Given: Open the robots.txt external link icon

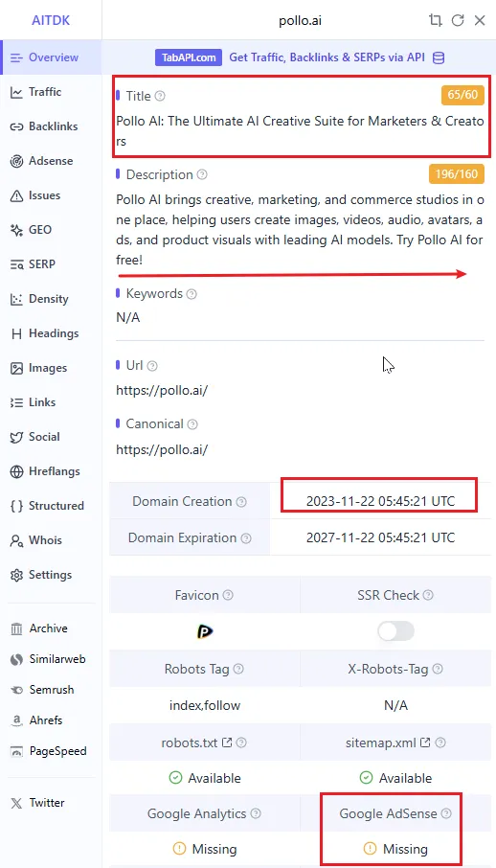Looking at the screenshot, I should pyautogui.click(x=227, y=742).
